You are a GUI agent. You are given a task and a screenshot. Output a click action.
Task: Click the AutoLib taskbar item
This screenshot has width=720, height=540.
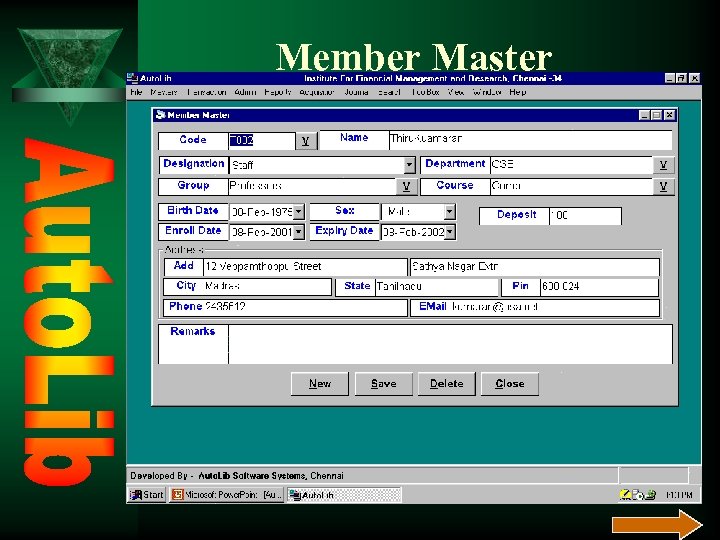point(344,495)
